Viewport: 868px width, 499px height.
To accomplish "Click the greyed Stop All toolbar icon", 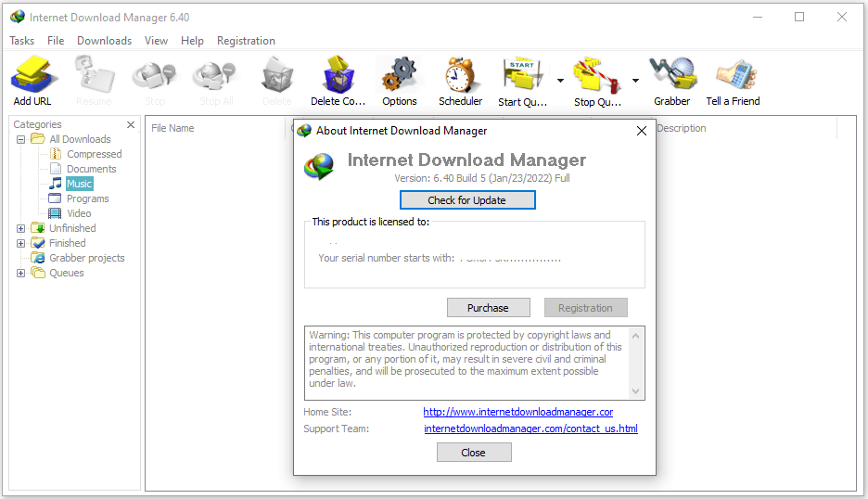I will 216,75.
